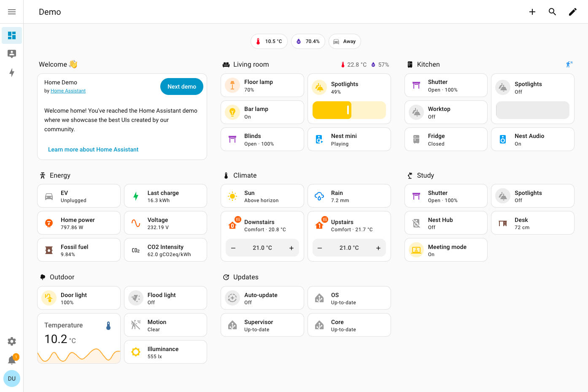Click the CO2 Intensity icon

pyautogui.click(x=136, y=250)
